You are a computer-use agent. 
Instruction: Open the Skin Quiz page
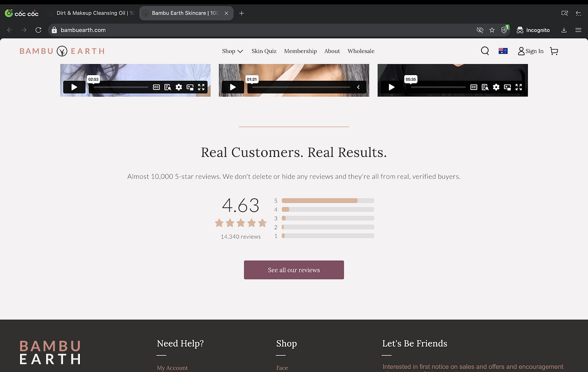tap(264, 51)
